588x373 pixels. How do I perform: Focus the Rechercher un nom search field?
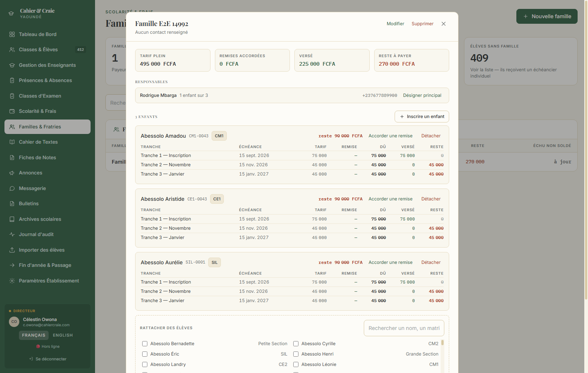click(x=404, y=328)
